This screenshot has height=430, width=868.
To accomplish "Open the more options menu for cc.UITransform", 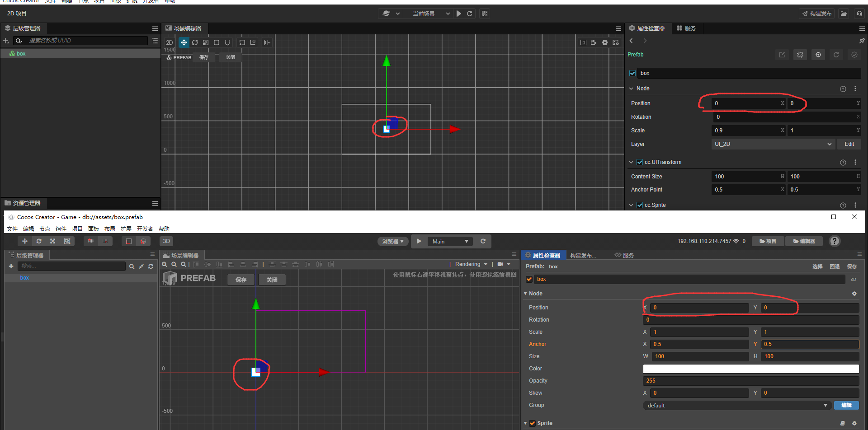I will coord(855,162).
